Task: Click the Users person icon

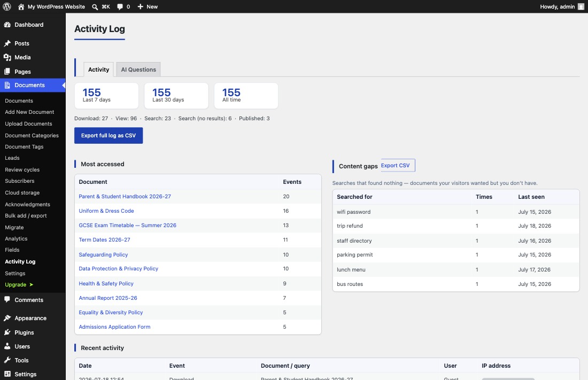Action: coord(7,346)
